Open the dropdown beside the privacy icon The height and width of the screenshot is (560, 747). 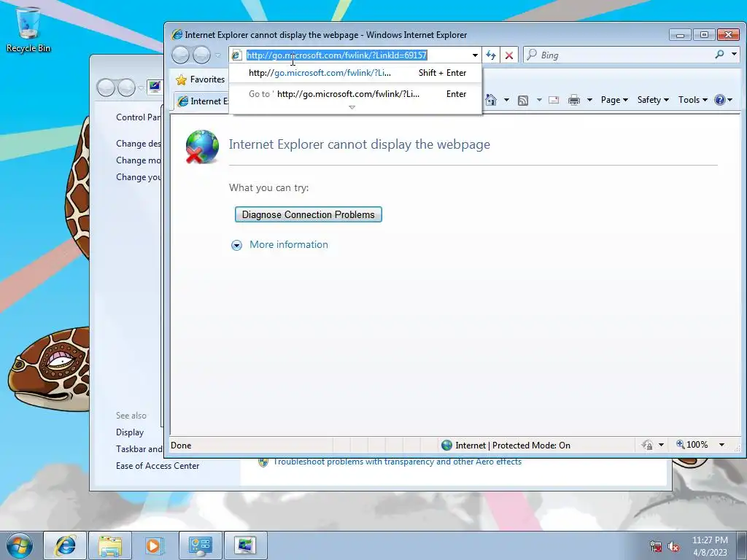661,445
